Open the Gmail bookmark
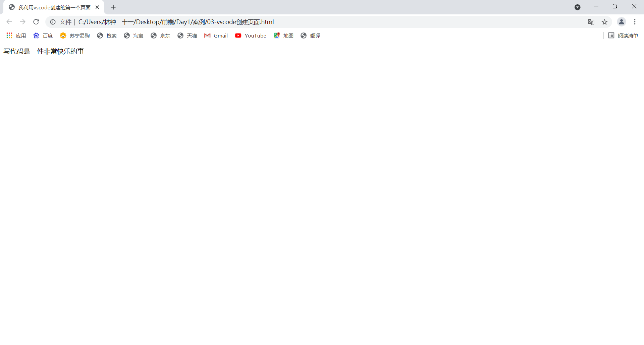This screenshot has width=644, height=345. [x=216, y=36]
